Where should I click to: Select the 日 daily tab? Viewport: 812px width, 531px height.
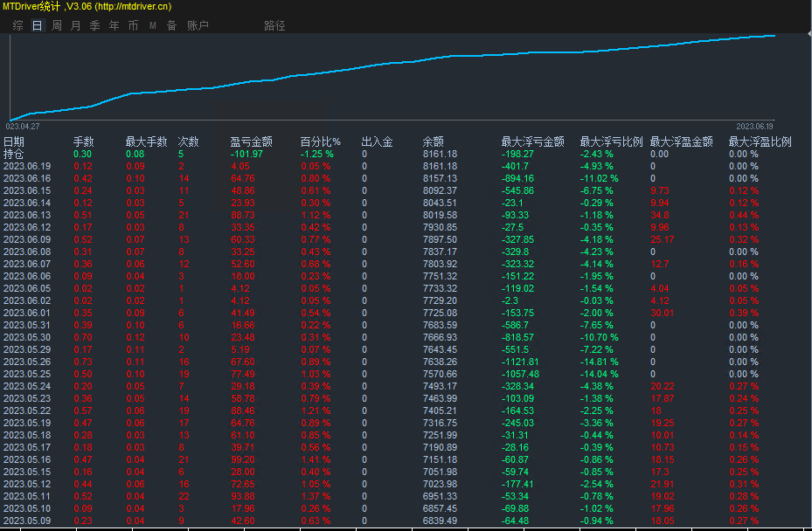click(x=38, y=25)
